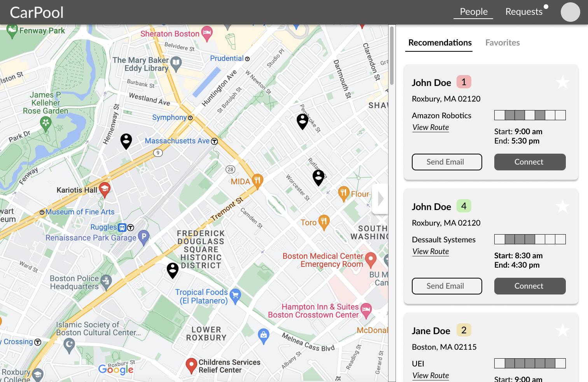
Task: Click the Fenway Park pin
Action: (12, 31)
